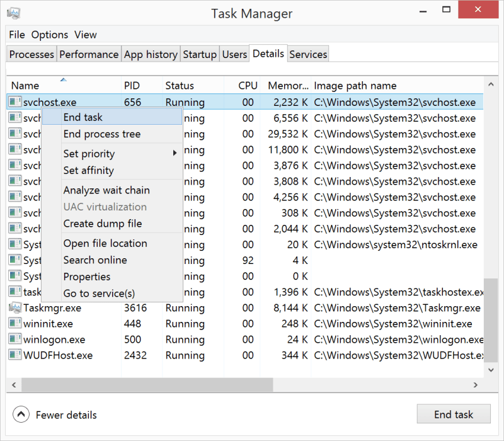Choose Analyze wait chain
This screenshot has height=441, width=504.
coord(112,190)
